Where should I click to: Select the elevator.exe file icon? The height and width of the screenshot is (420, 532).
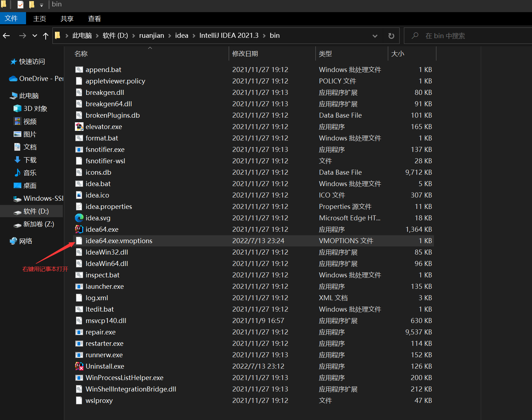79,127
